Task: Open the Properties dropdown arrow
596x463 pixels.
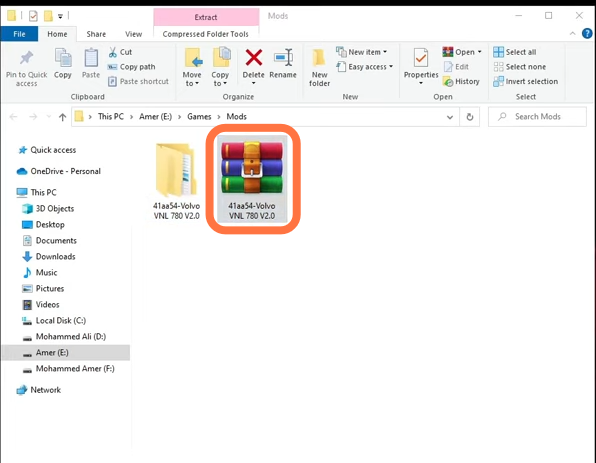Action: pyautogui.click(x=421, y=82)
